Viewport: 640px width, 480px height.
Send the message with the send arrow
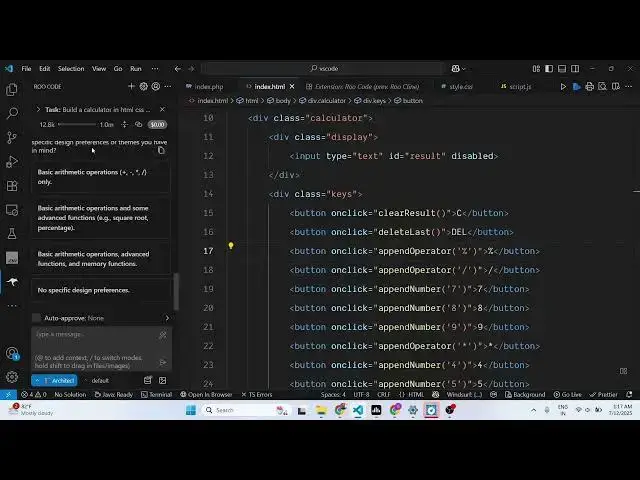pos(163,362)
